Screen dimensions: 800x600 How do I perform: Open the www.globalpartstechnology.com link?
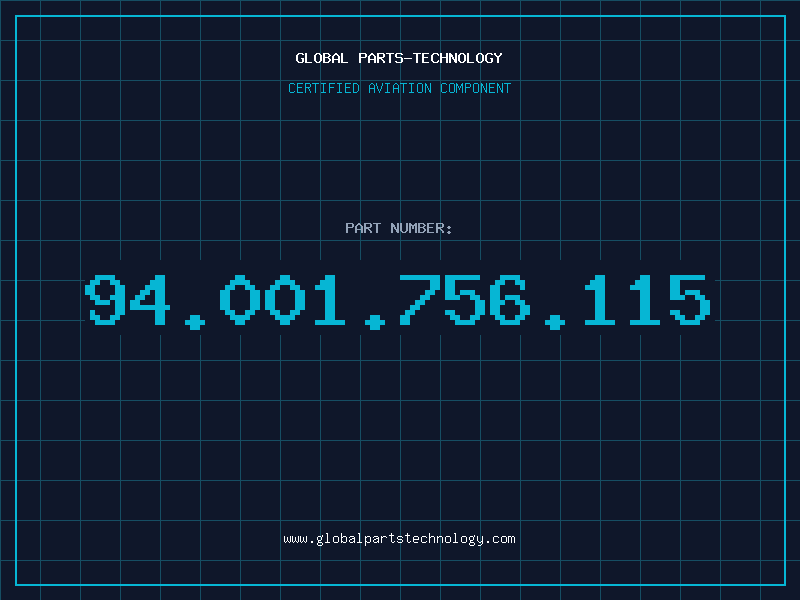pyautogui.click(x=399, y=539)
